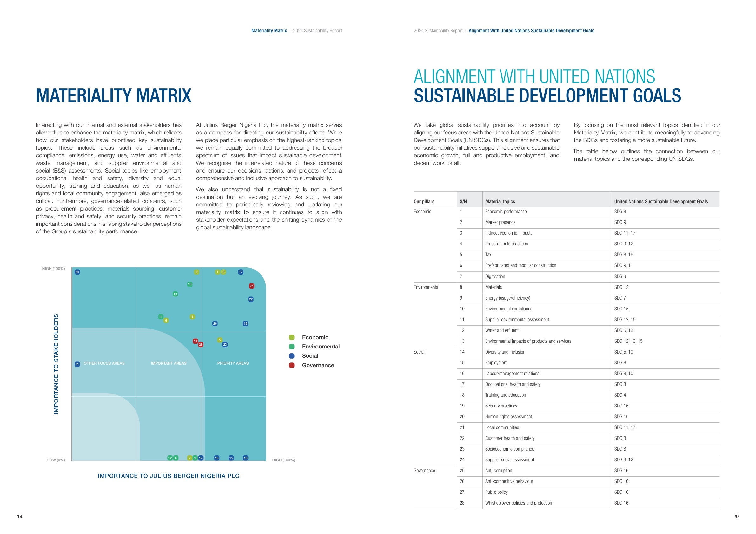Click marker 21 in Other Focus Areas
756x534 pixels.
[x=77, y=364]
